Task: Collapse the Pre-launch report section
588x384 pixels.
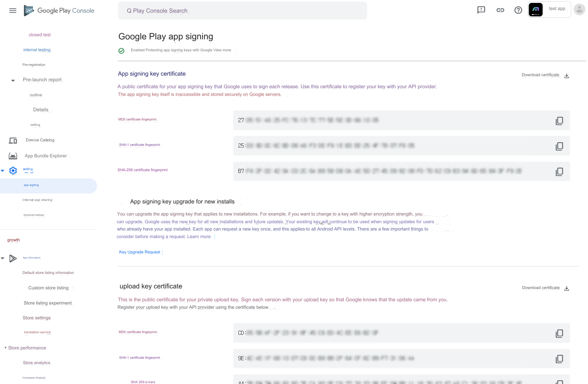Action: click(x=13, y=80)
